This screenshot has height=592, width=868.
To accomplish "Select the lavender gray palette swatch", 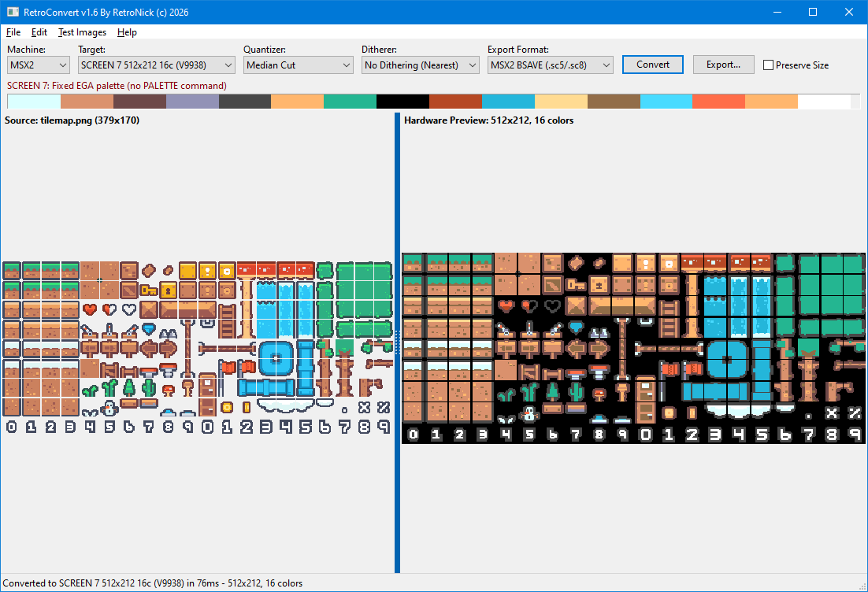I will pyautogui.click(x=192, y=102).
